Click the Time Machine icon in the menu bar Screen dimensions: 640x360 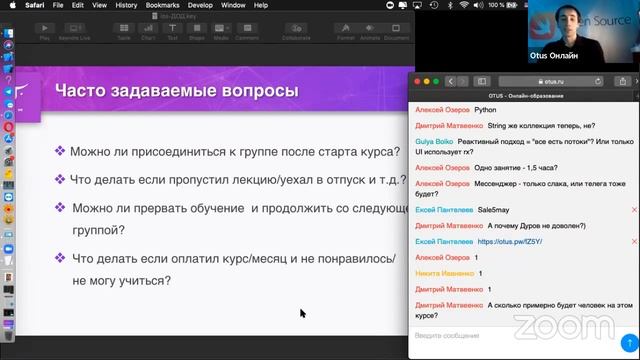click(x=434, y=5)
